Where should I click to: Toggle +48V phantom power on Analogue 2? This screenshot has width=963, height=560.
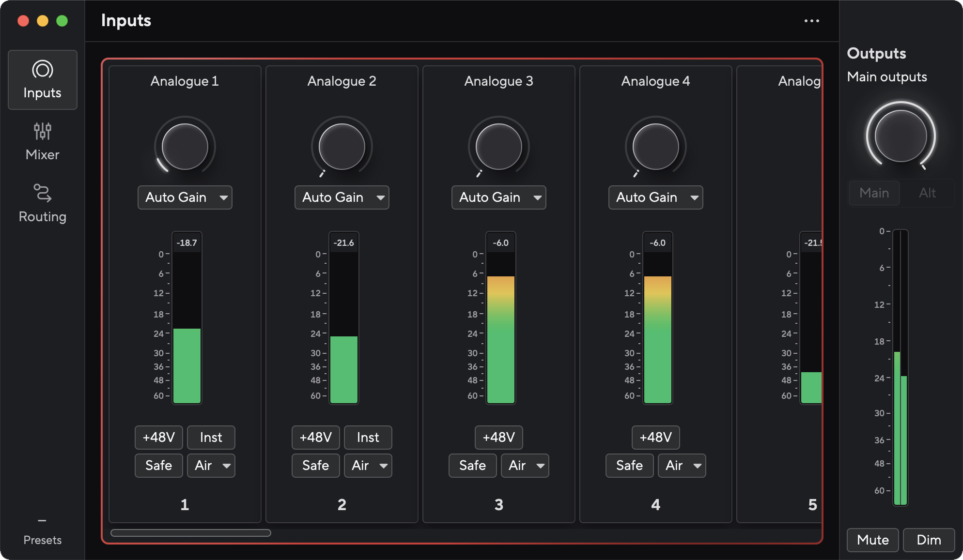click(316, 438)
